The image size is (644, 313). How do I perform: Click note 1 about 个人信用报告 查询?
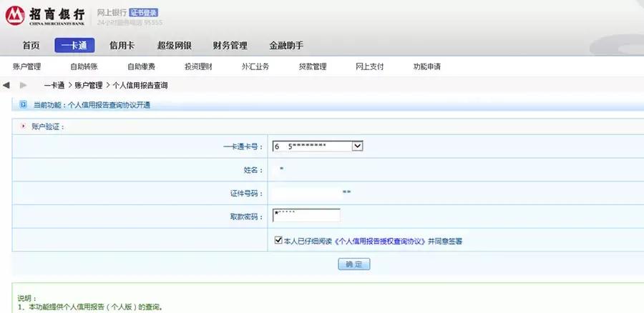click(90, 307)
